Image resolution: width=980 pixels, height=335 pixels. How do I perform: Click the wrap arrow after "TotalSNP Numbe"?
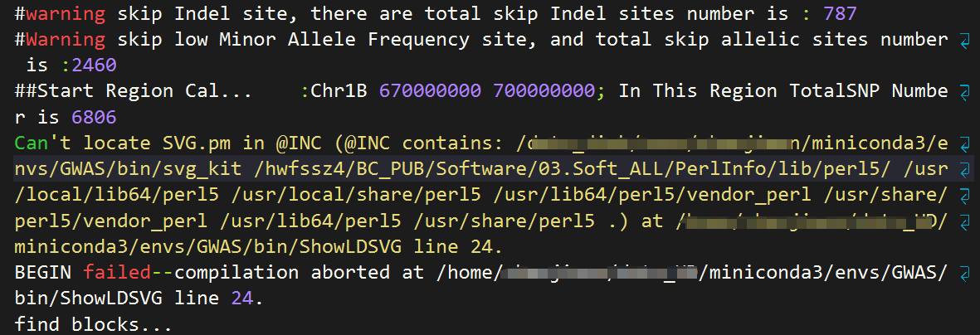(964, 91)
